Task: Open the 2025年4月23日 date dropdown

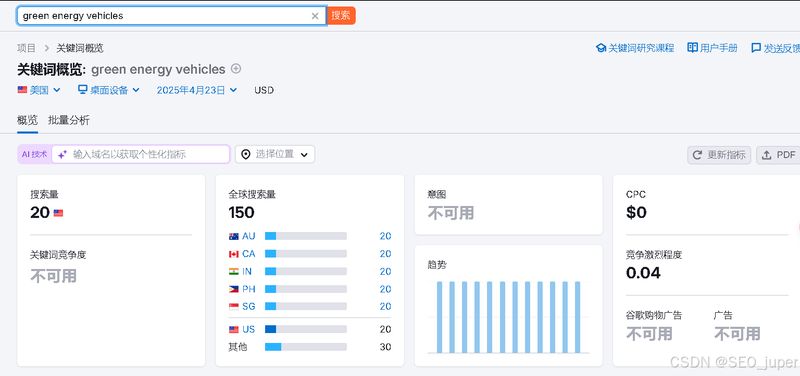Action: tap(196, 90)
